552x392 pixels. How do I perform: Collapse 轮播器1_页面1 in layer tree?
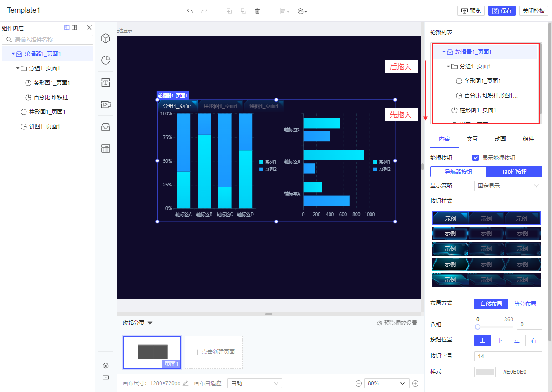pos(13,54)
